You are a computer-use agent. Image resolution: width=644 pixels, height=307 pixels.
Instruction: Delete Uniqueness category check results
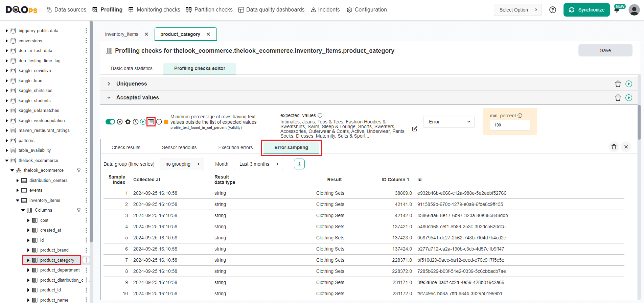pos(618,84)
